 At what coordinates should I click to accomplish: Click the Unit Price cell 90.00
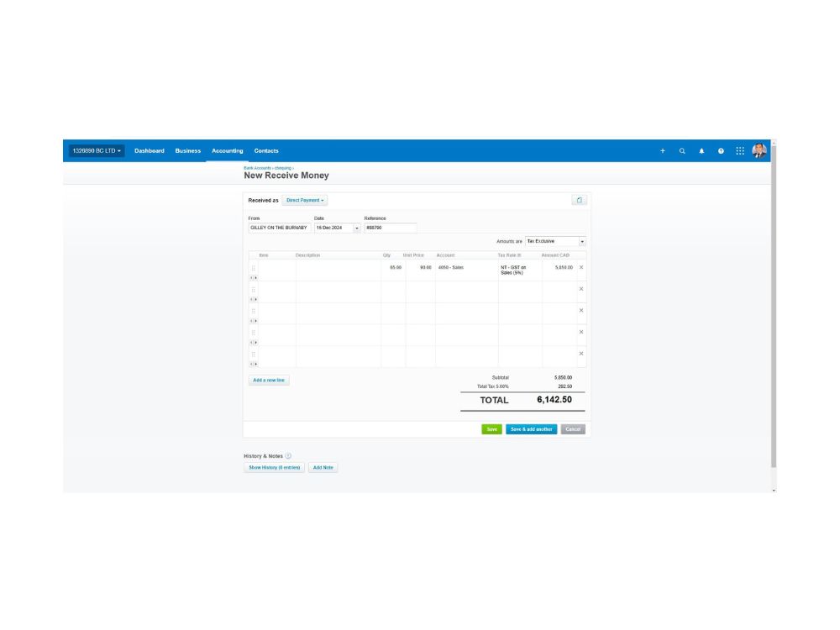pyautogui.click(x=421, y=270)
